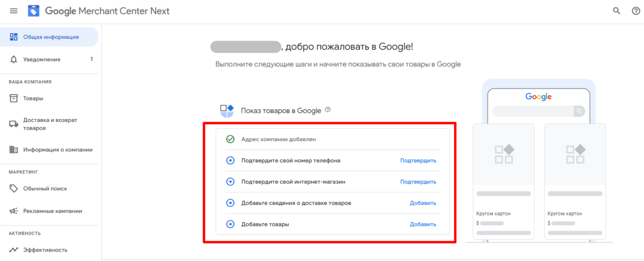Image resolution: width=644 pixels, height=261 pixels.
Task: Click the tag icon beside Обычный поиск
Action: pyautogui.click(x=14, y=189)
